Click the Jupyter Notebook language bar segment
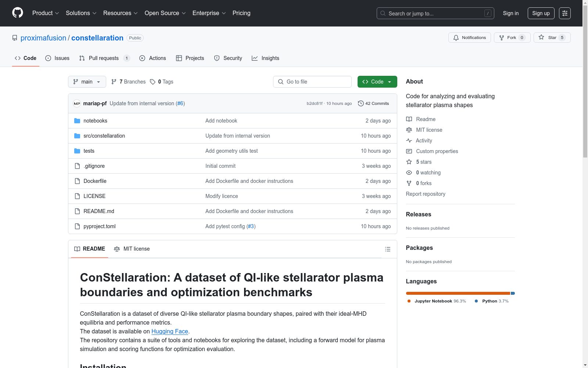The width and height of the screenshot is (588, 368). pos(458,293)
